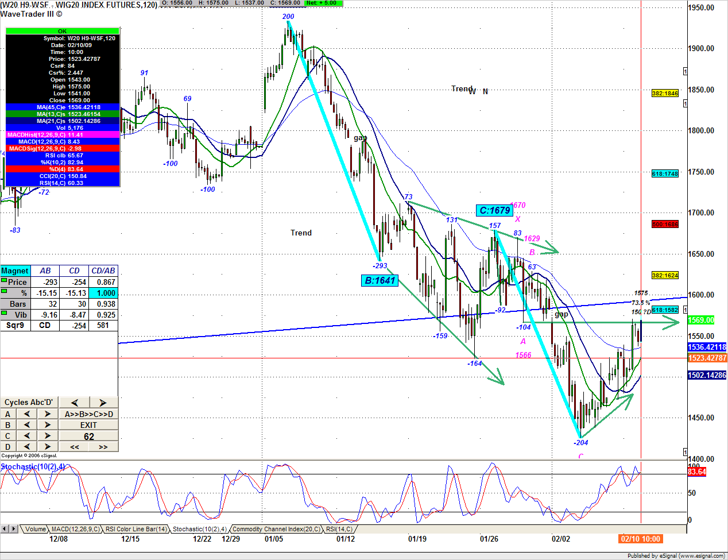
Task: Click the red 500:1686 level tag
Action: (665, 224)
